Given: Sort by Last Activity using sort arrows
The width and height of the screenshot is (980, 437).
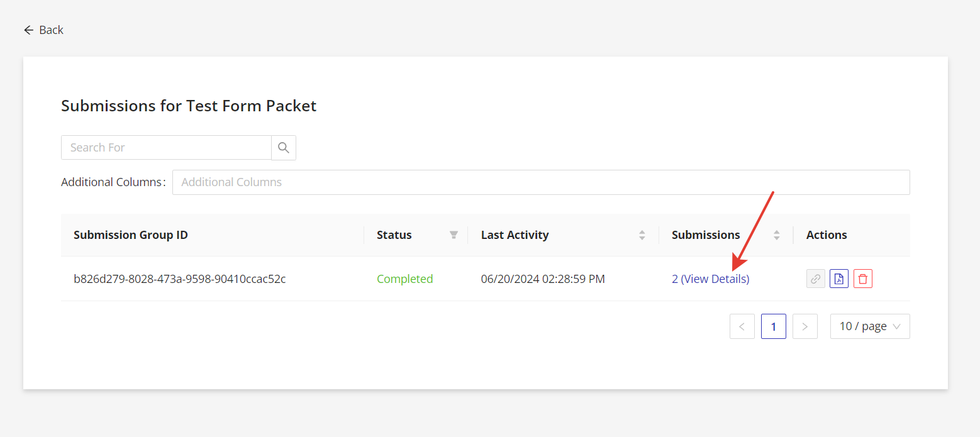Looking at the screenshot, I should [x=642, y=235].
